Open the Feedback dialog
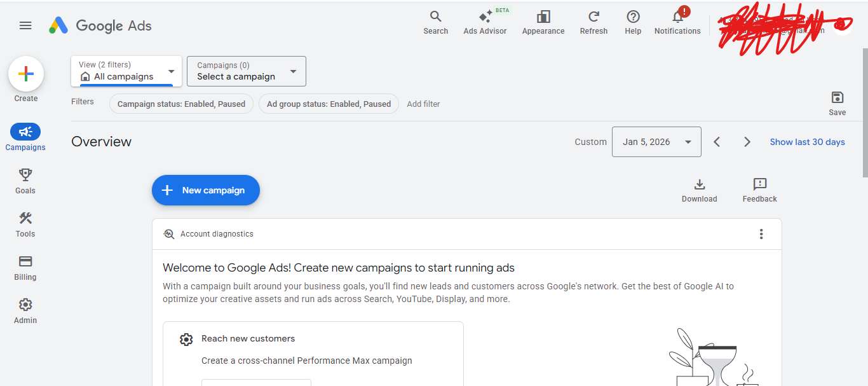Screen dimensions: 868x386 pos(759,185)
